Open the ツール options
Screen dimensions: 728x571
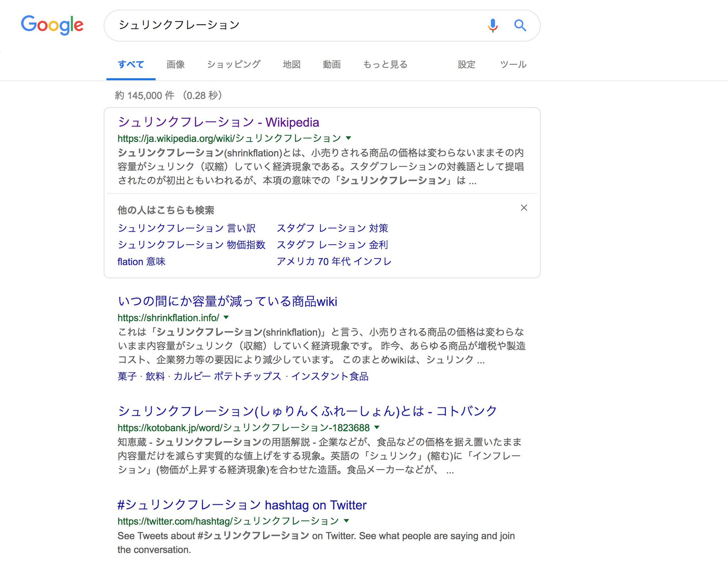pyautogui.click(x=513, y=64)
